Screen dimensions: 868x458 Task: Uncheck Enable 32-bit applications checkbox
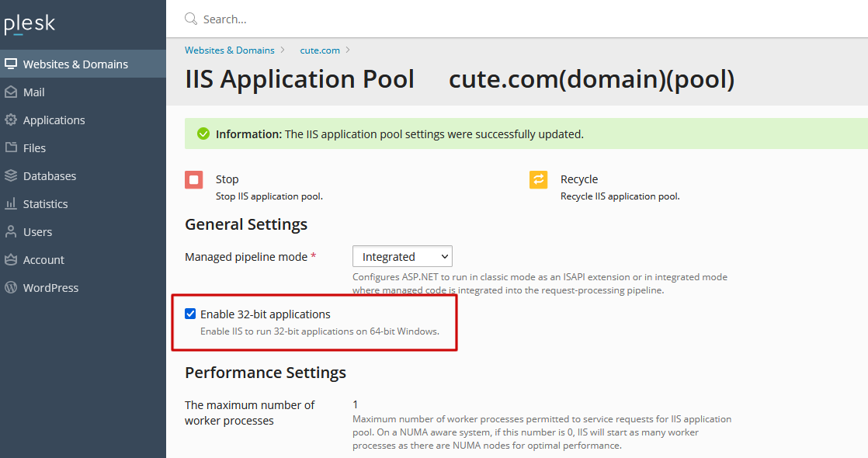(x=190, y=314)
